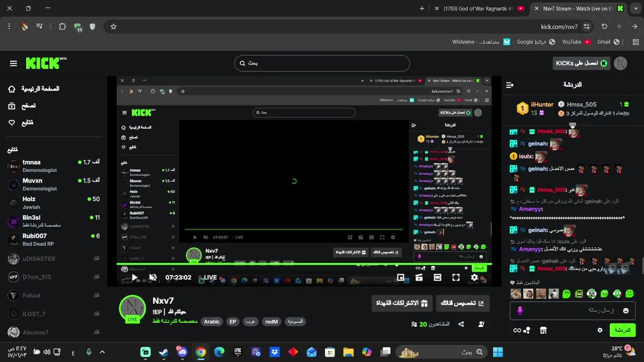Select the السعودية tag
The width and height of the screenshot is (644, 362).
click(295, 322)
